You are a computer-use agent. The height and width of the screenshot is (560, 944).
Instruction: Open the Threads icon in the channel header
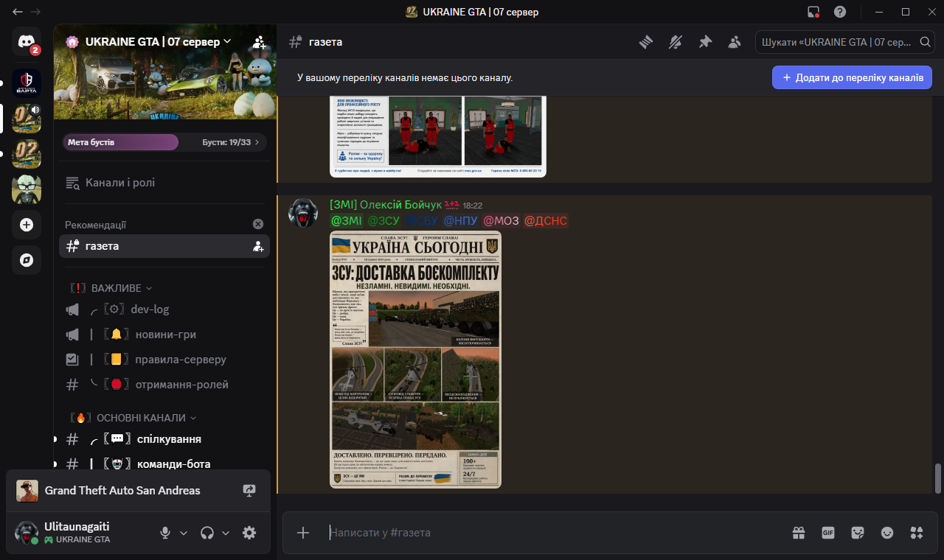(646, 42)
